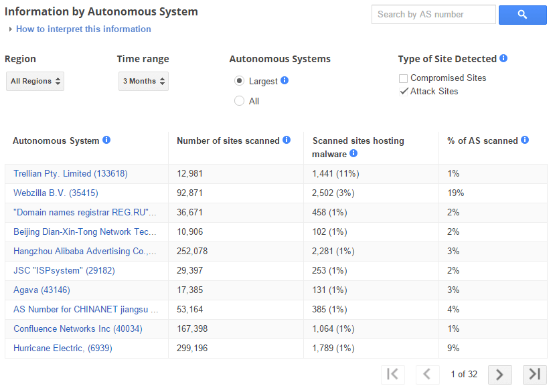This screenshot has height=392, width=559.
Task: Expand How to interpret this information
Action: (83, 29)
